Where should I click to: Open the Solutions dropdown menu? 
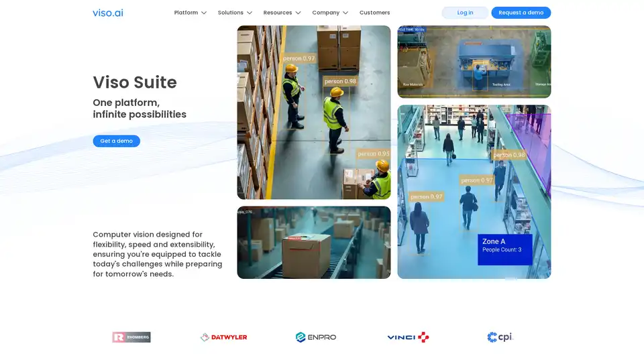235,13
